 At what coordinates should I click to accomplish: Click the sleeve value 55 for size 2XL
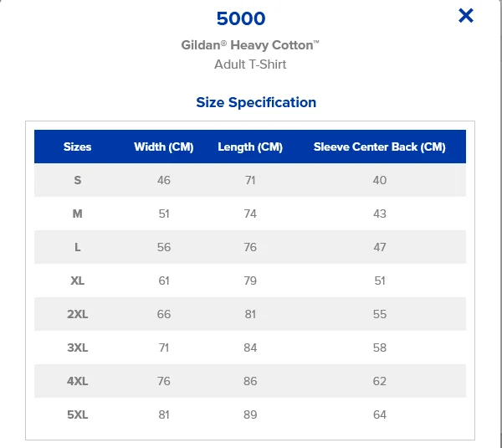380,314
